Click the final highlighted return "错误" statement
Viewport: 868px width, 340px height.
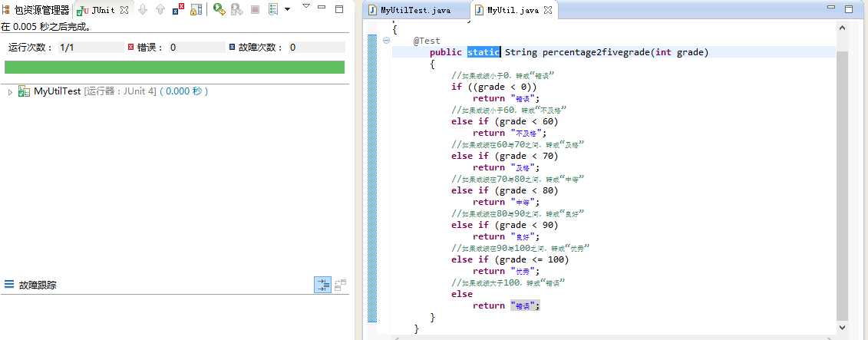click(506, 305)
